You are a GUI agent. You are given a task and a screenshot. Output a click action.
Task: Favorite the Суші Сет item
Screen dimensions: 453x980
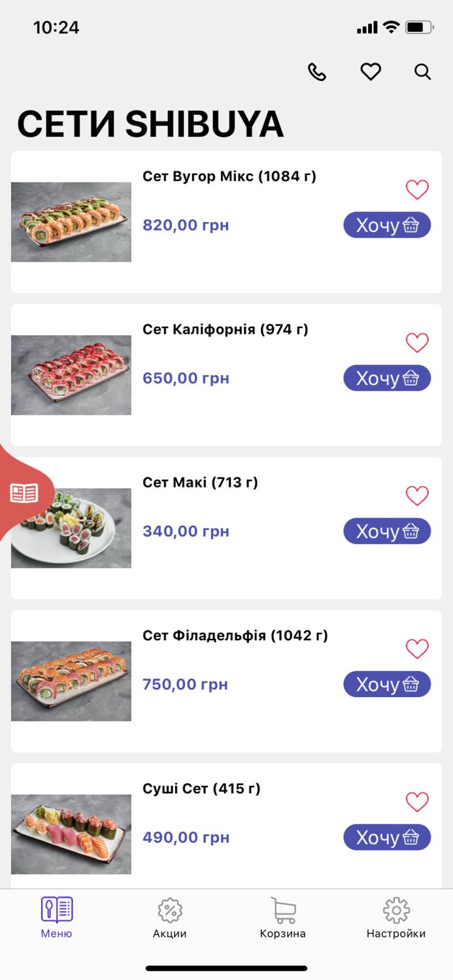pyautogui.click(x=417, y=802)
